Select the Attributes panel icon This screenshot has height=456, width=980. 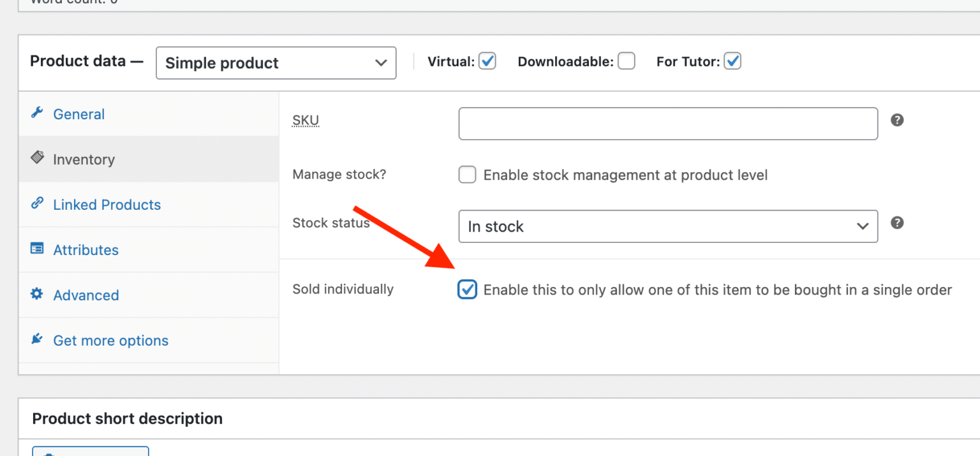[x=38, y=249]
